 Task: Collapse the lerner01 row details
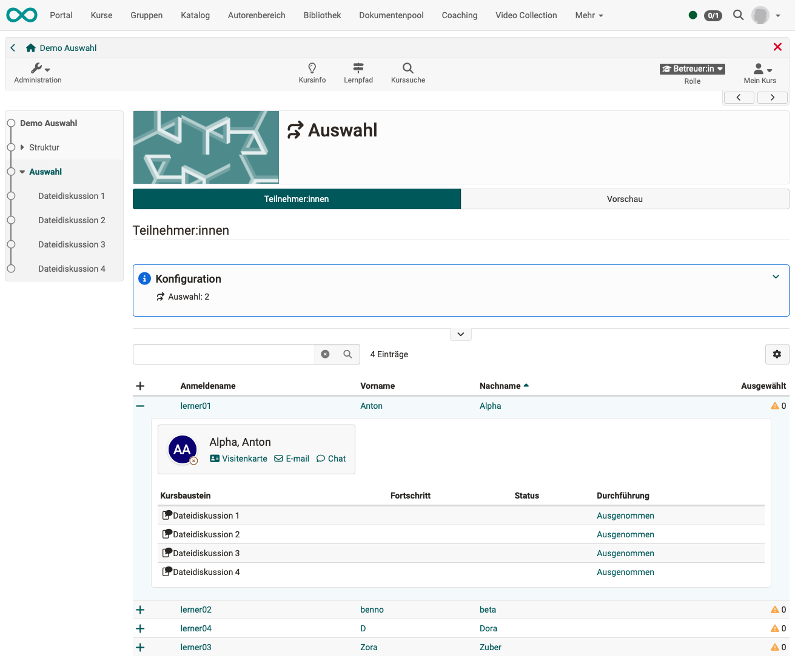140,406
